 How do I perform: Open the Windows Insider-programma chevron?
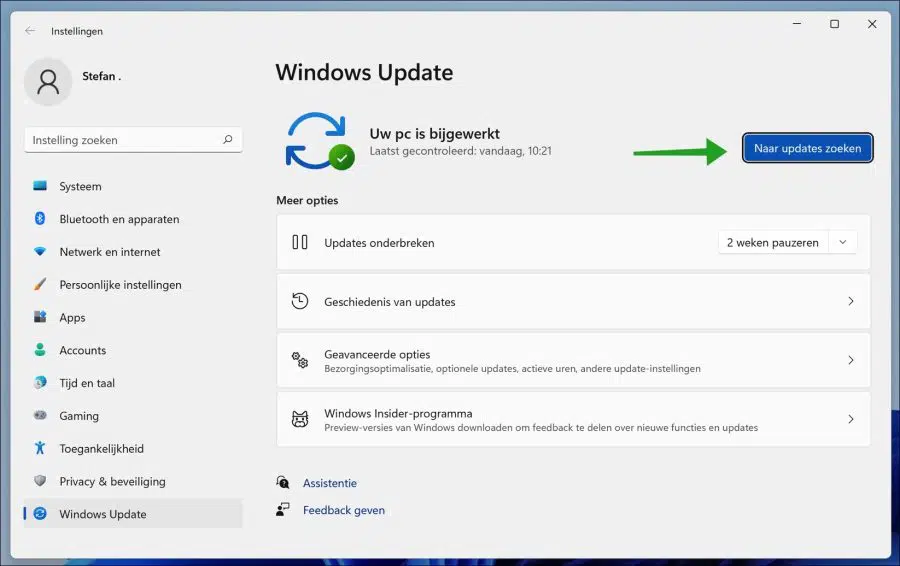click(x=851, y=419)
